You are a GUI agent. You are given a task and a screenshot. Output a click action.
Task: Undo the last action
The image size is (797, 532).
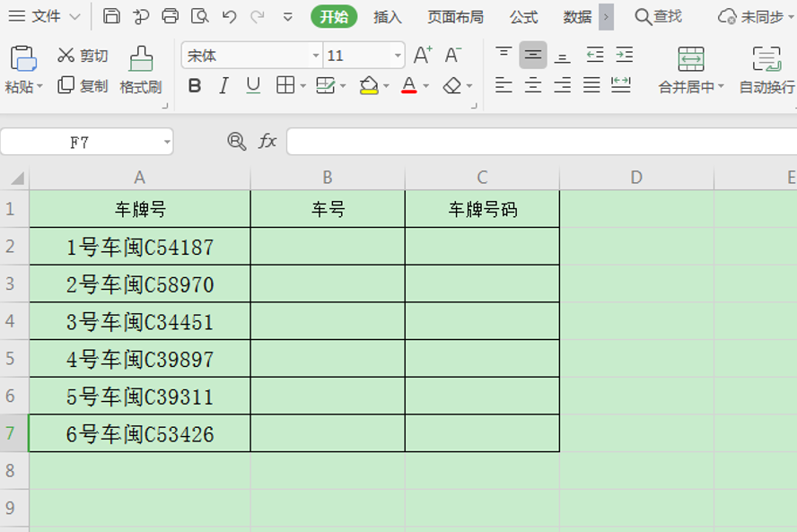pyautogui.click(x=229, y=17)
